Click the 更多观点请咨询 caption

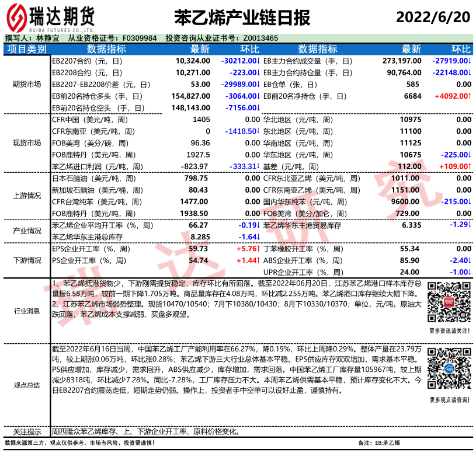[447, 399]
